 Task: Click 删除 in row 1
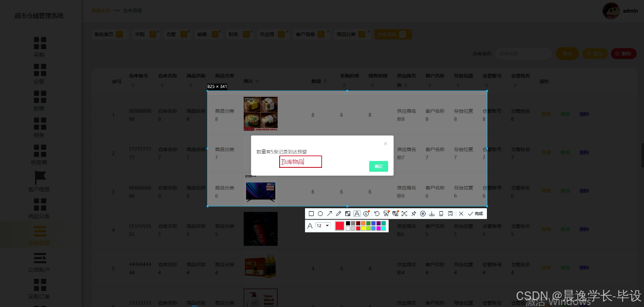[584, 115]
